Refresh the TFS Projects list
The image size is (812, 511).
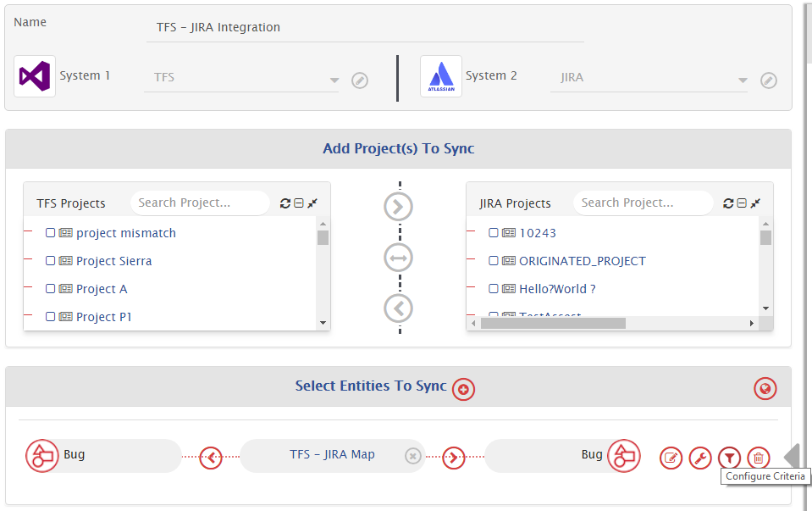pyautogui.click(x=285, y=203)
